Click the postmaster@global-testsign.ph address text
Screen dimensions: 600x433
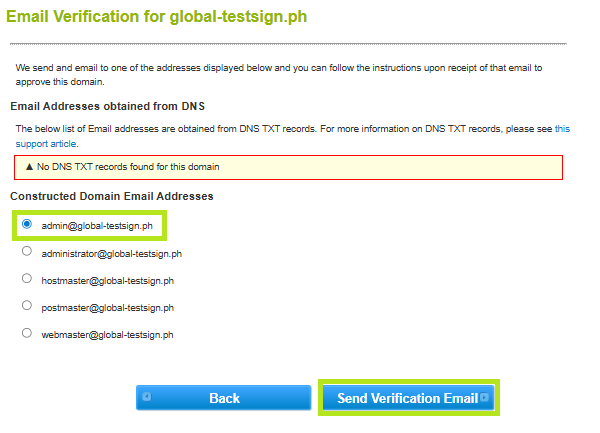point(107,308)
